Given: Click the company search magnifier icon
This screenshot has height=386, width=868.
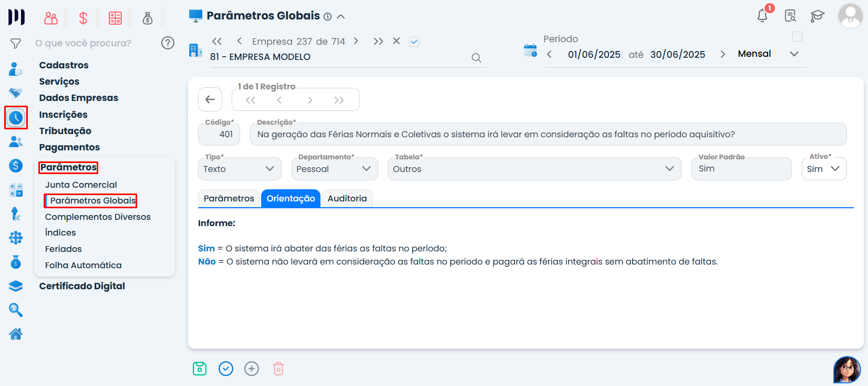Looking at the screenshot, I should pos(476,58).
